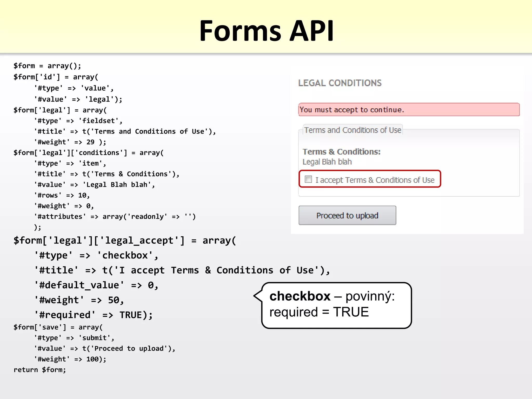Click the 'checkbox – povinný' callout bubble

332,296
